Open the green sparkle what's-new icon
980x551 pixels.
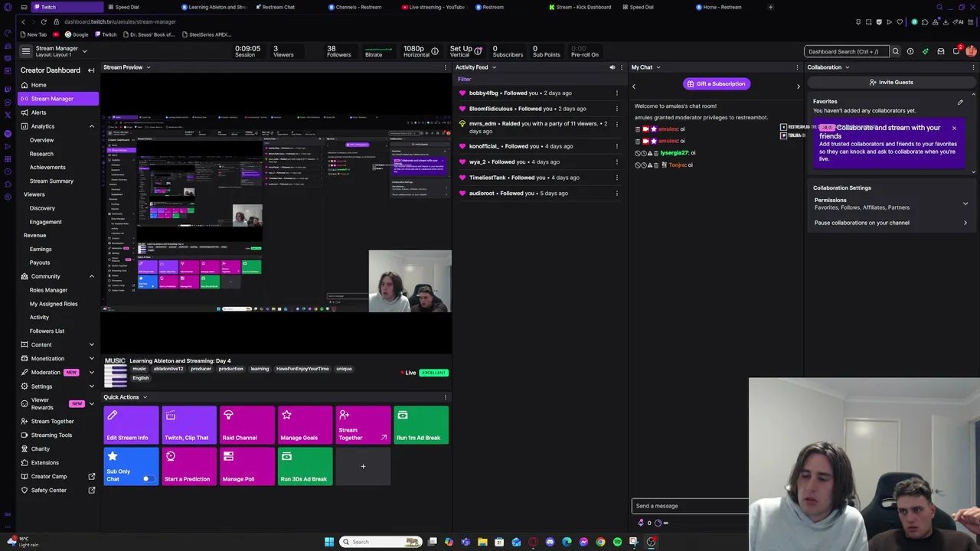click(926, 51)
